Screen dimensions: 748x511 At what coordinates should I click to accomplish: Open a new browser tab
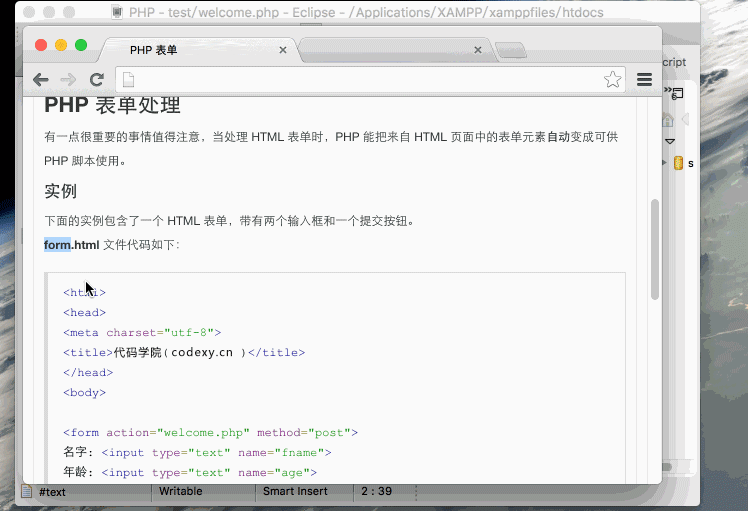click(x=511, y=51)
